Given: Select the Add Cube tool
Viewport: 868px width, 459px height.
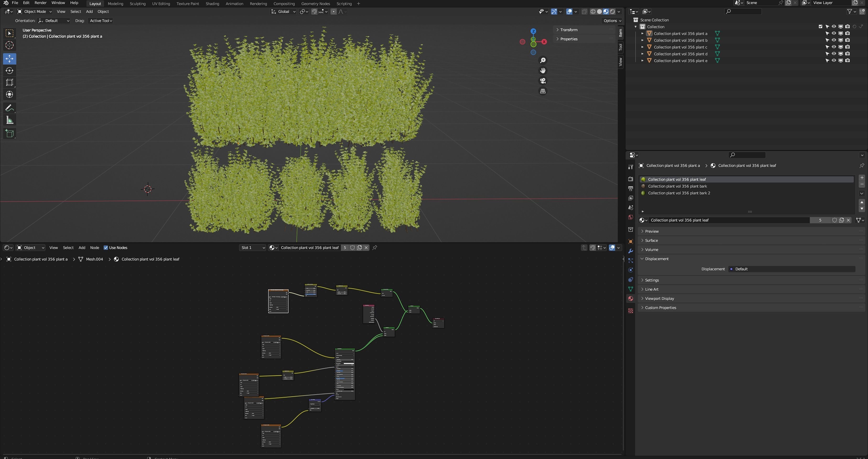Looking at the screenshot, I should [9, 134].
